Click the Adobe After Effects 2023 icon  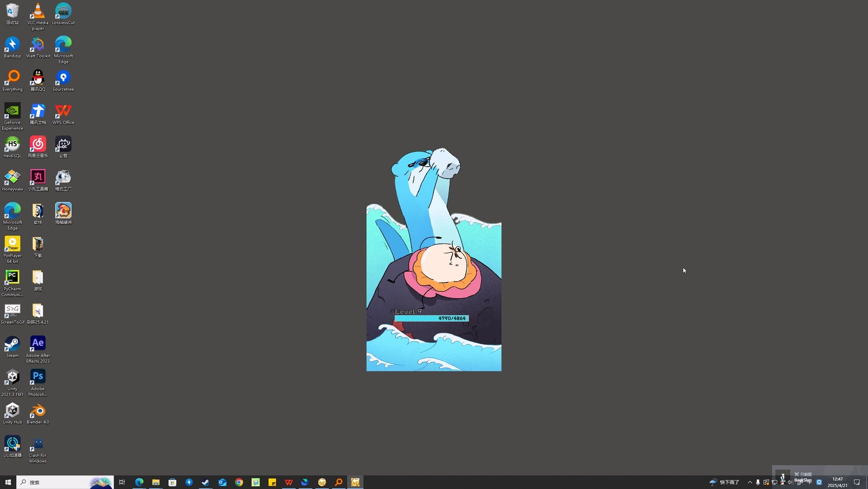pyautogui.click(x=38, y=350)
